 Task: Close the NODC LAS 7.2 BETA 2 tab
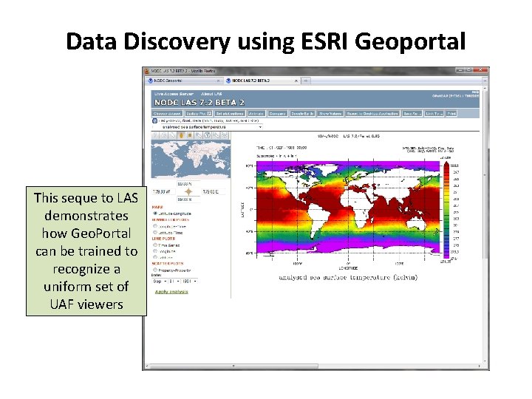(x=296, y=81)
